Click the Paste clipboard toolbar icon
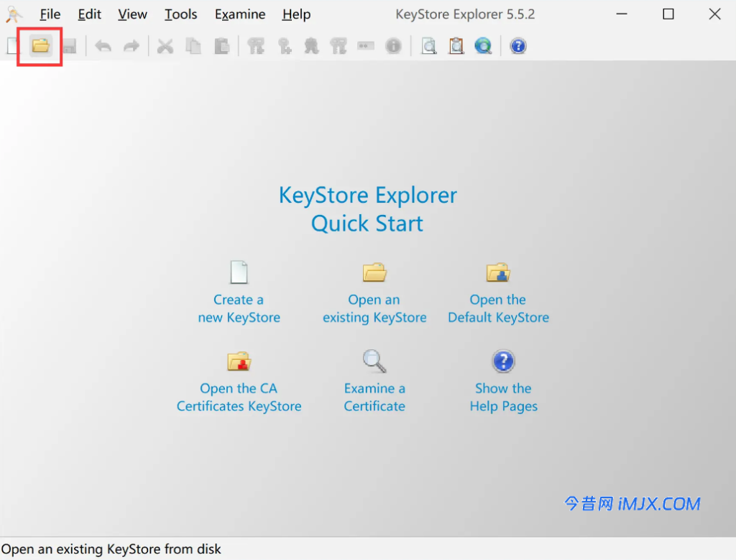This screenshot has height=560, width=736. click(221, 46)
